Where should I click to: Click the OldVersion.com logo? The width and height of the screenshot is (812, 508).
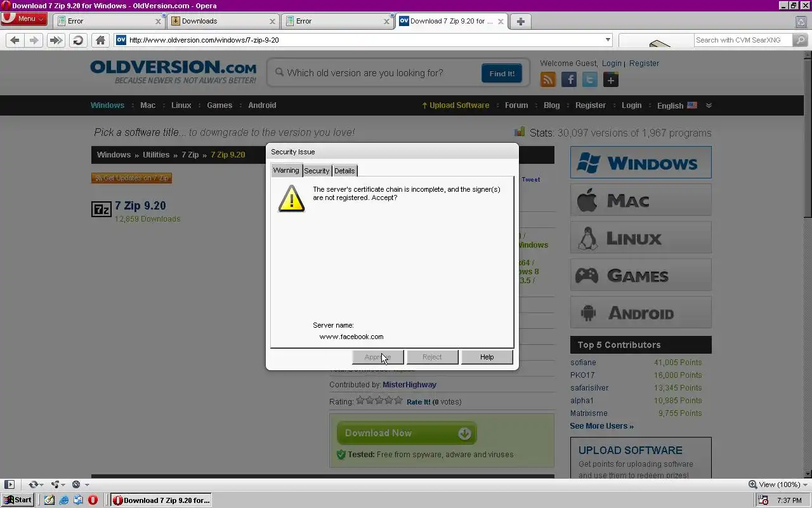173,72
